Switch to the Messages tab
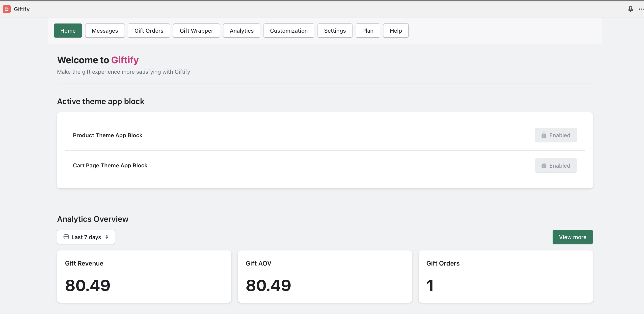 105,30
